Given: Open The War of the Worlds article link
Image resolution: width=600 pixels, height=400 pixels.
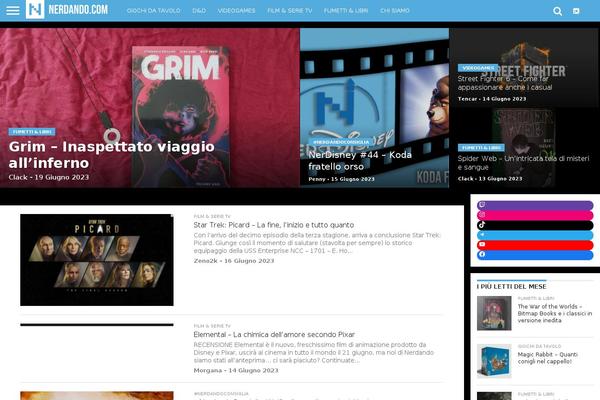Looking at the screenshot, I should click(554, 313).
